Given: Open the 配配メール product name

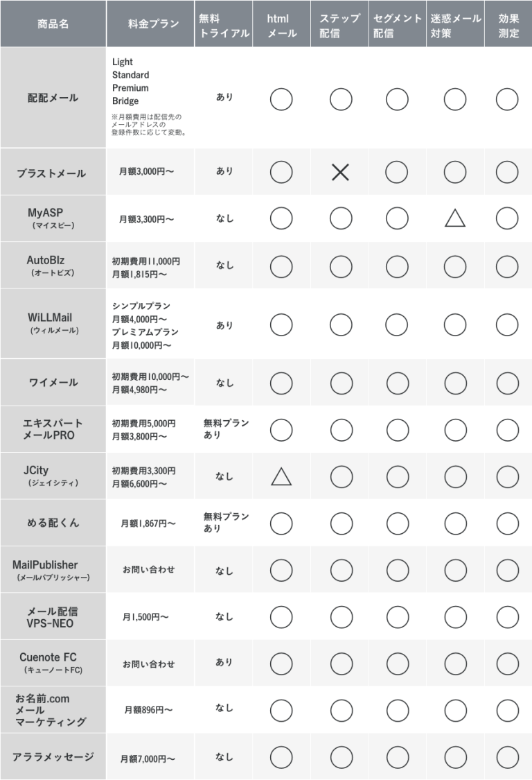Looking at the screenshot, I should (53, 98).
